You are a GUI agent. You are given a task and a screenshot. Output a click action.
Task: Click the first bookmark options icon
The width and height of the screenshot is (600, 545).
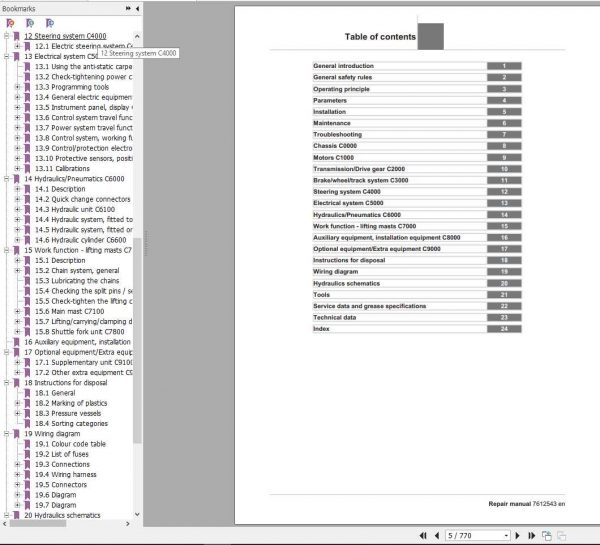click(10, 23)
